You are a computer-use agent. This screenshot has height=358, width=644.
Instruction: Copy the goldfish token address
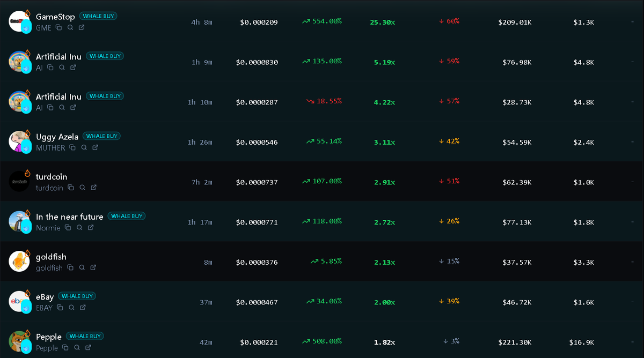click(70, 267)
